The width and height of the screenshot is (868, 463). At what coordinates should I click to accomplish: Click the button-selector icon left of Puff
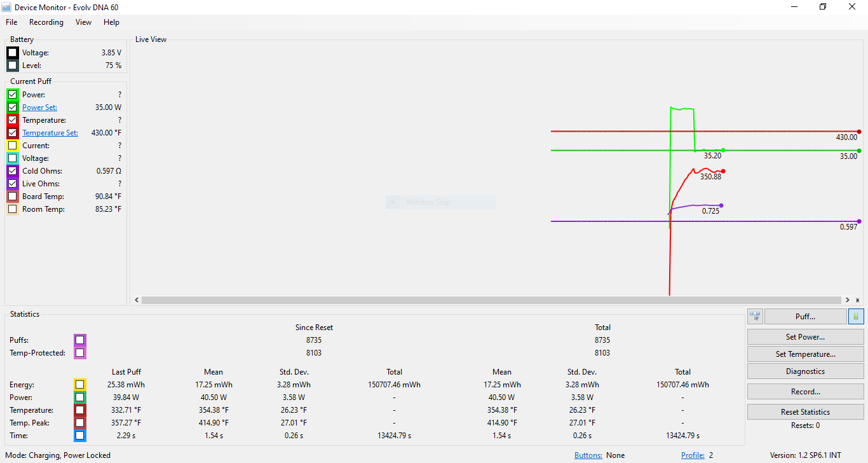tap(755, 316)
